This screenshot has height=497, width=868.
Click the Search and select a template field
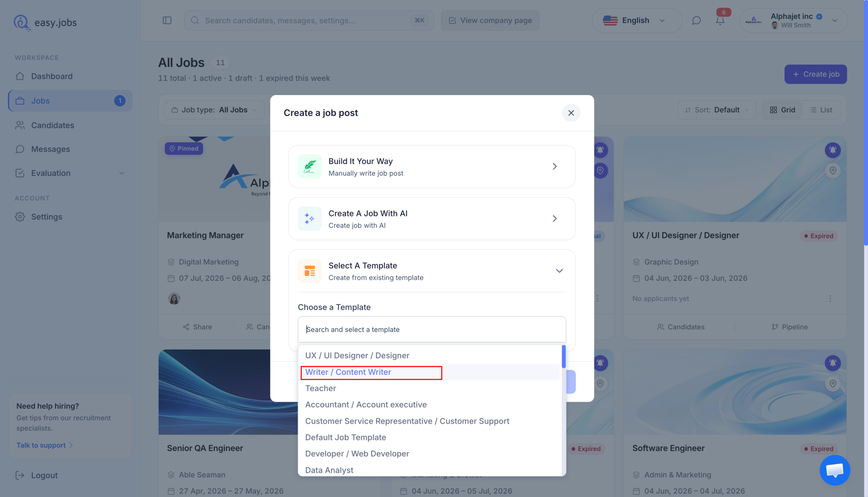432,330
